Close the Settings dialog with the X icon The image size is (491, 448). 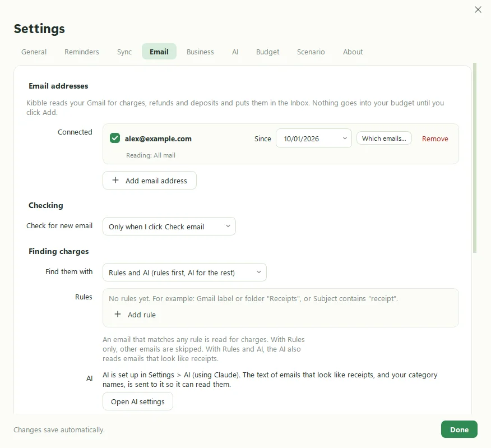tap(478, 10)
